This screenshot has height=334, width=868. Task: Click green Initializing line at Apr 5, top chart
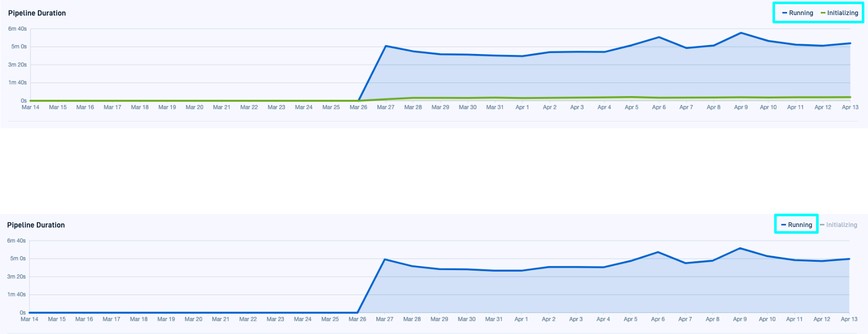[x=631, y=97]
